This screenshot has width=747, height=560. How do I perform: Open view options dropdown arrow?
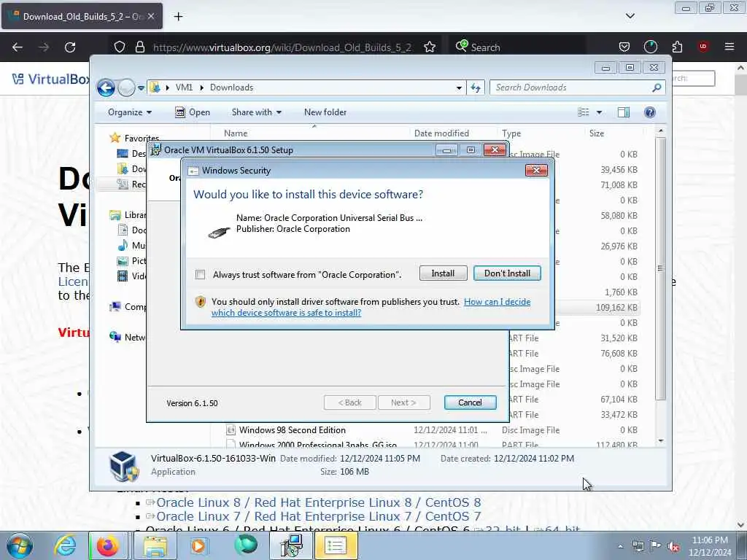(600, 112)
